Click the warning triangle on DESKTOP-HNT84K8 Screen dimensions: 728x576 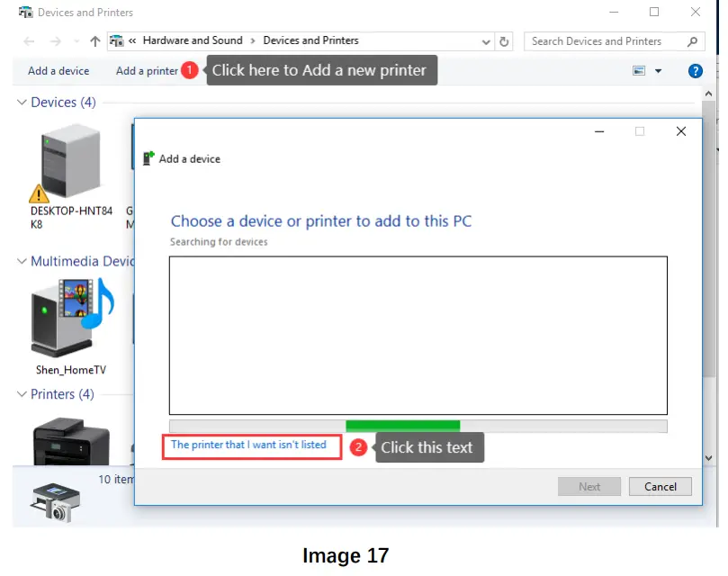point(40,192)
